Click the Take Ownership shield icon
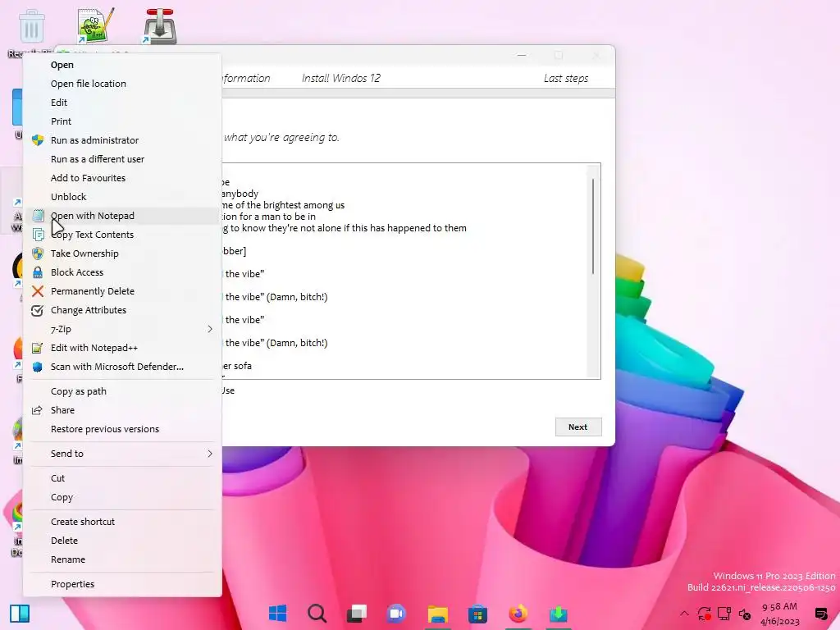Image resolution: width=840 pixels, height=630 pixels. tap(38, 253)
